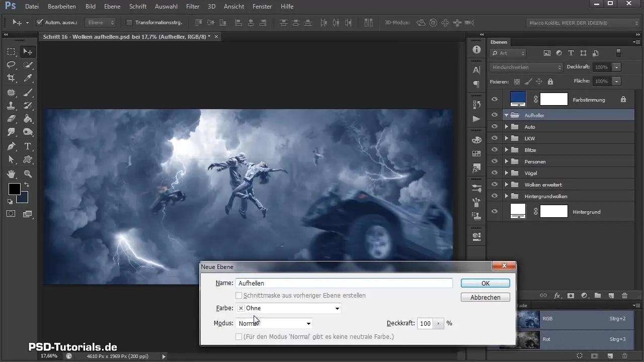Open the Deckkraft arrow in dialog
The image size is (644, 362).
tap(439, 323)
